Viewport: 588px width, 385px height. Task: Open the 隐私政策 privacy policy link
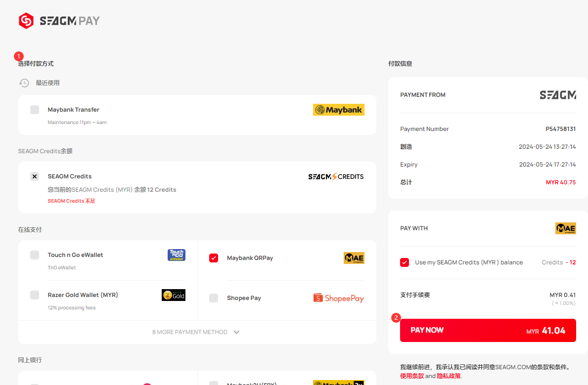tap(449, 376)
